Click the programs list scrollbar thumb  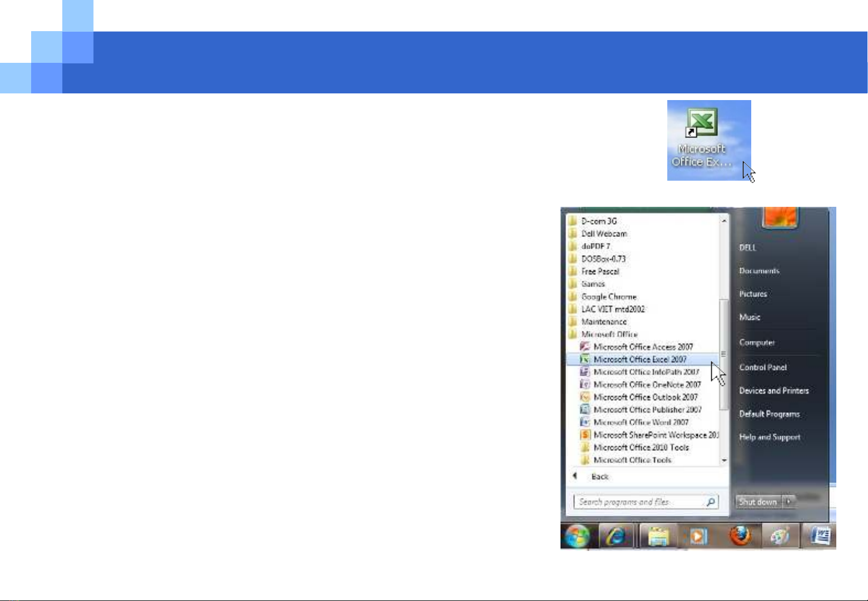[723, 354]
